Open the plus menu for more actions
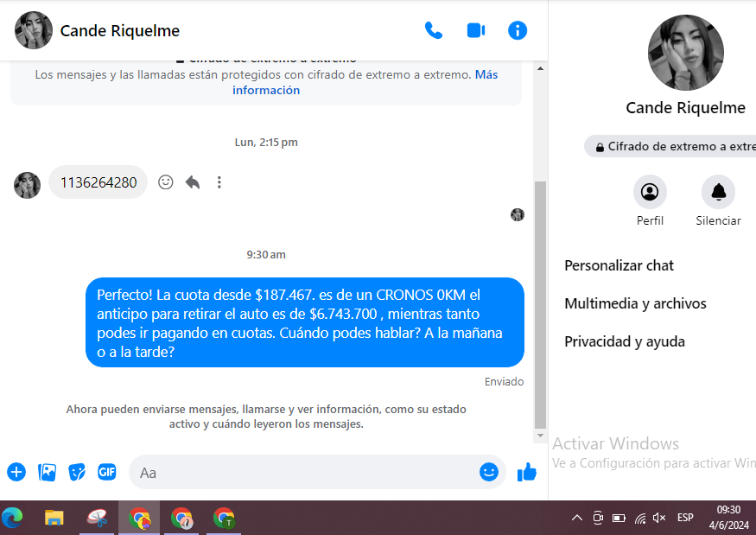The image size is (756, 535). tap(16, 472)
